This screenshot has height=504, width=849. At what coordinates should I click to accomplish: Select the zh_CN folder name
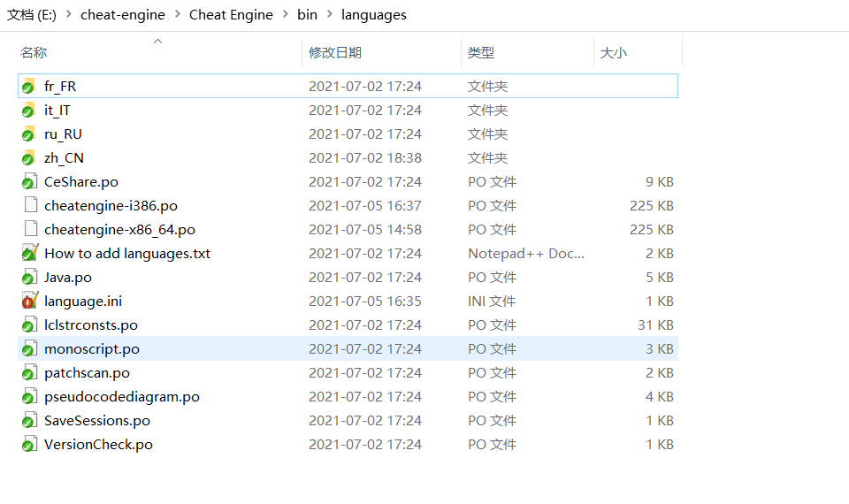pos(64,157)
